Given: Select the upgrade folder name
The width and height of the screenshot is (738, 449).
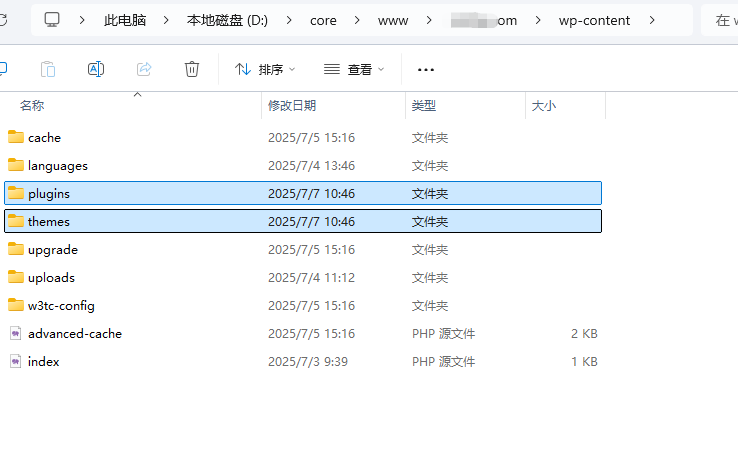Looking at the screenshot, I should [53, 249].
